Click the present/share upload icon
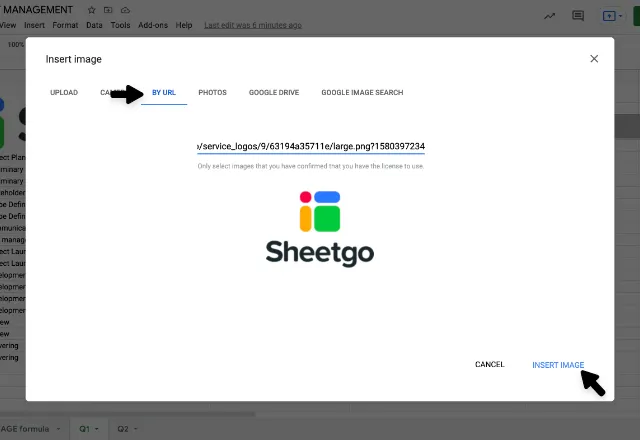The height and width of the screenshot is (440, 640). pyautogui.click(x=609, y=16)
